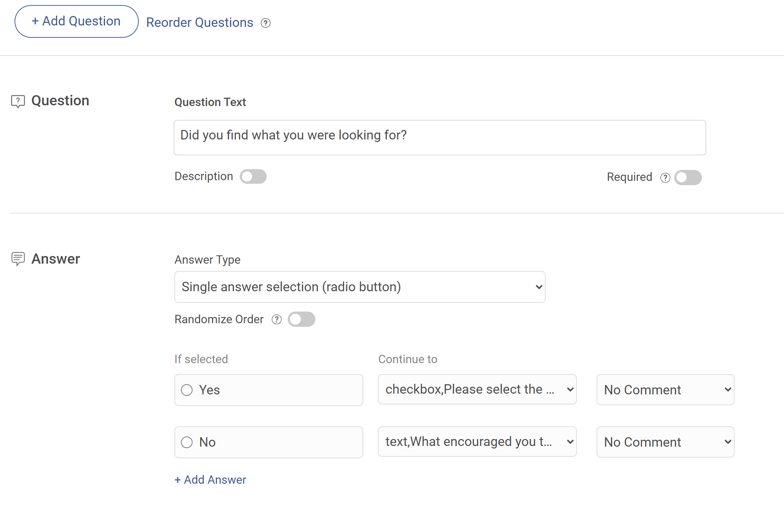784x532 pixels.
Task: Click the If selected column label
Action: pyautogui.click(x=201, y=359)
